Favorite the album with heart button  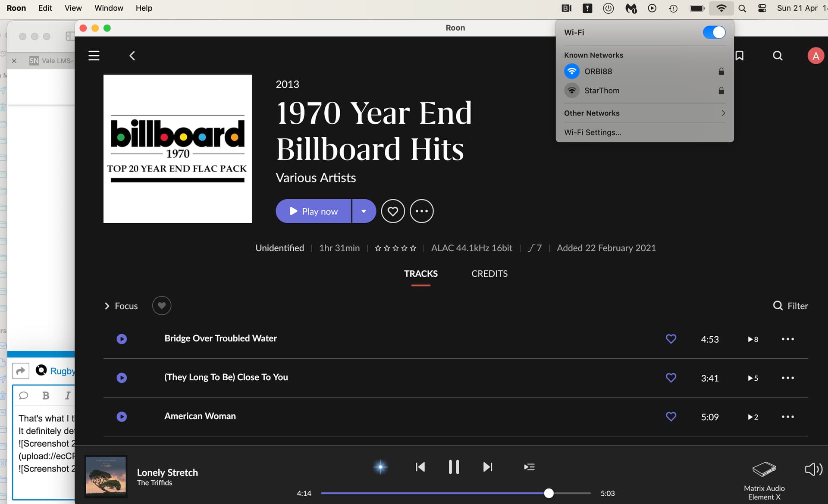[x=392, y=211]
